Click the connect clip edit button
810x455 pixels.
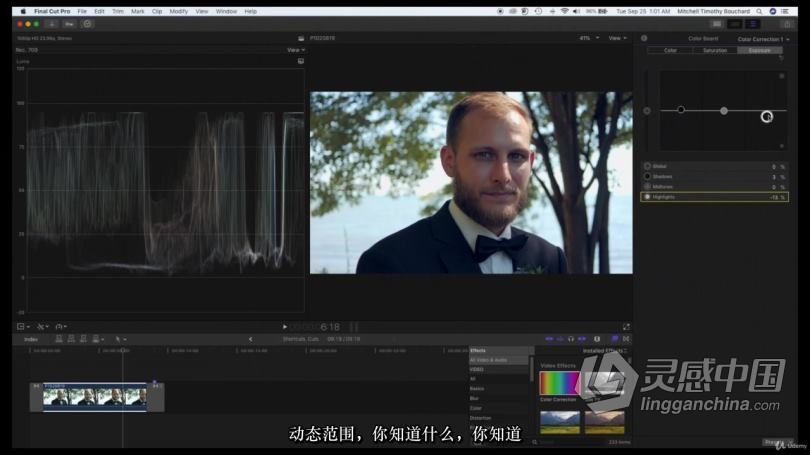coord(59,339)
